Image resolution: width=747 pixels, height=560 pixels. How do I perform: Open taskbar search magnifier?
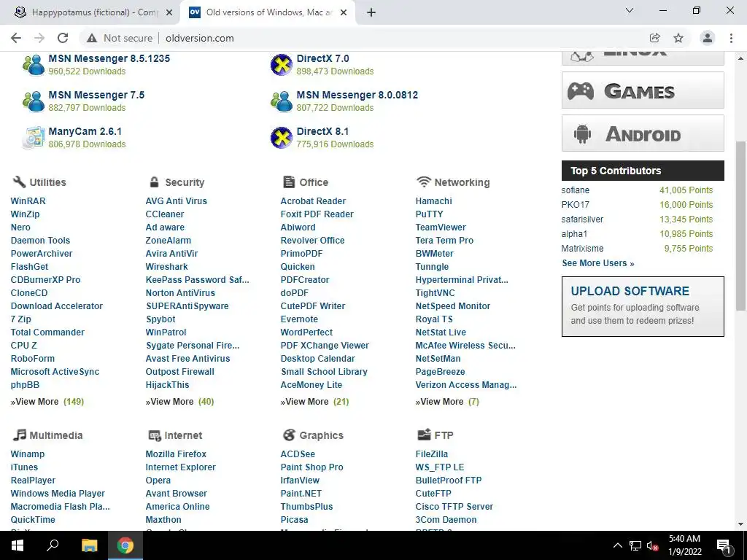pos(53,545)
